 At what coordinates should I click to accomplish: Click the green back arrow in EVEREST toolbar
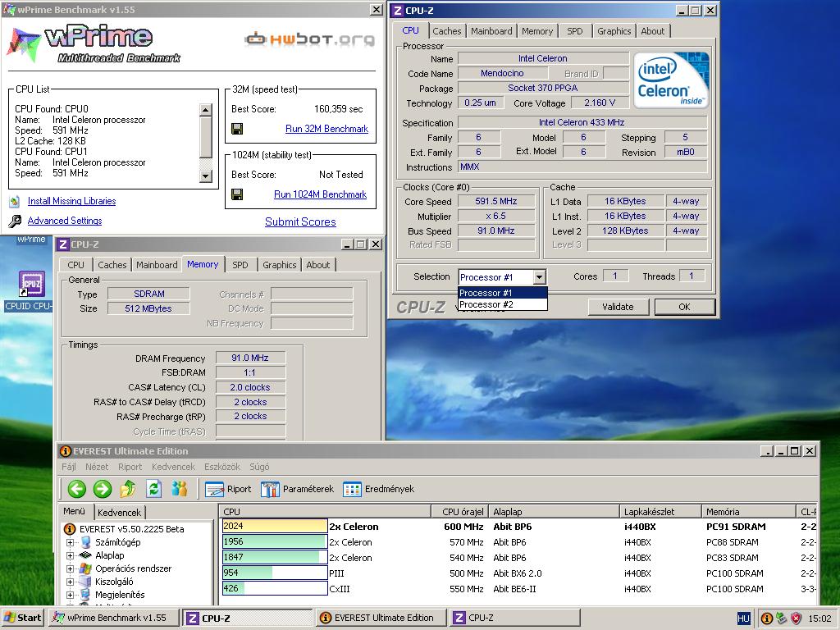[x=77, y=489]
